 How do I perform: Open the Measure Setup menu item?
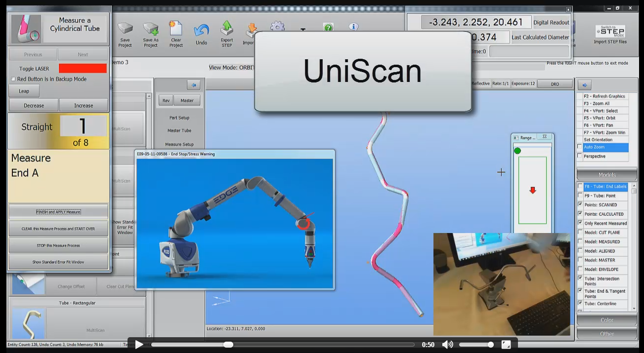point(179,145)
